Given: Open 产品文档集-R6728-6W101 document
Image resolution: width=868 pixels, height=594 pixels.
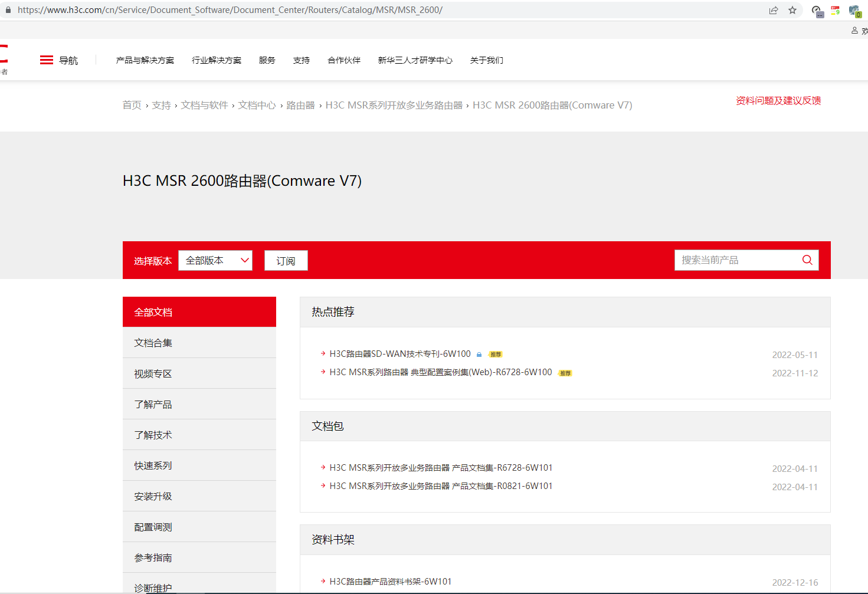Looking at the screenshot, I should click(x=441, y=468).
